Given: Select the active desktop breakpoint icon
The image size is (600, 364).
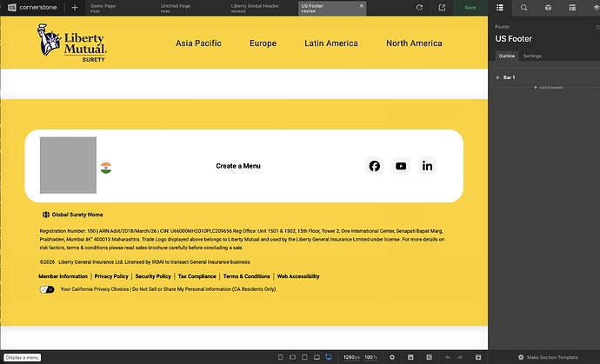Looking at the screenshot, I should [x=329, y=357].
